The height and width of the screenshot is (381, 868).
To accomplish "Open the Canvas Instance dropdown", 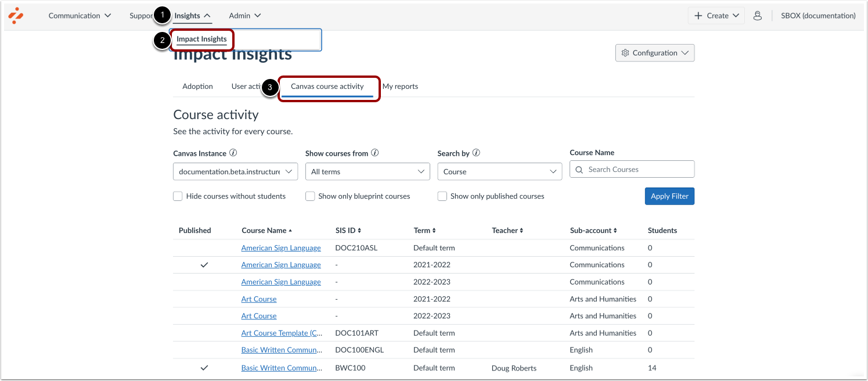I will (x=235, y=172).
